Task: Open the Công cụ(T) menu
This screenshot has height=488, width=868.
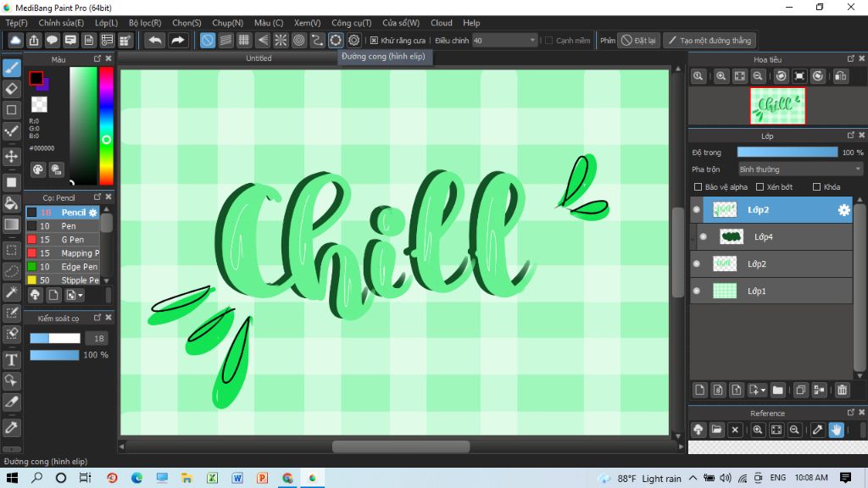Action: pyautogui.click(x=351, y=23)
